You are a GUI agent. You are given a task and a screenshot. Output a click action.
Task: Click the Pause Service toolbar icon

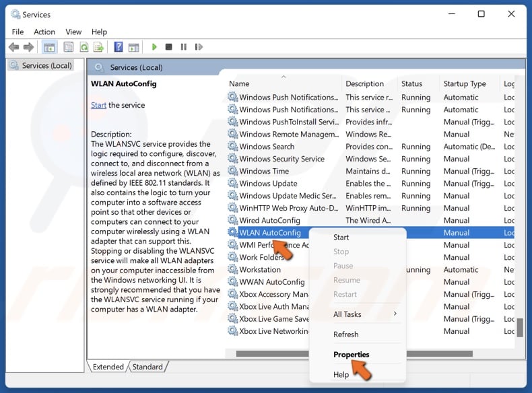tap(184, 47)
